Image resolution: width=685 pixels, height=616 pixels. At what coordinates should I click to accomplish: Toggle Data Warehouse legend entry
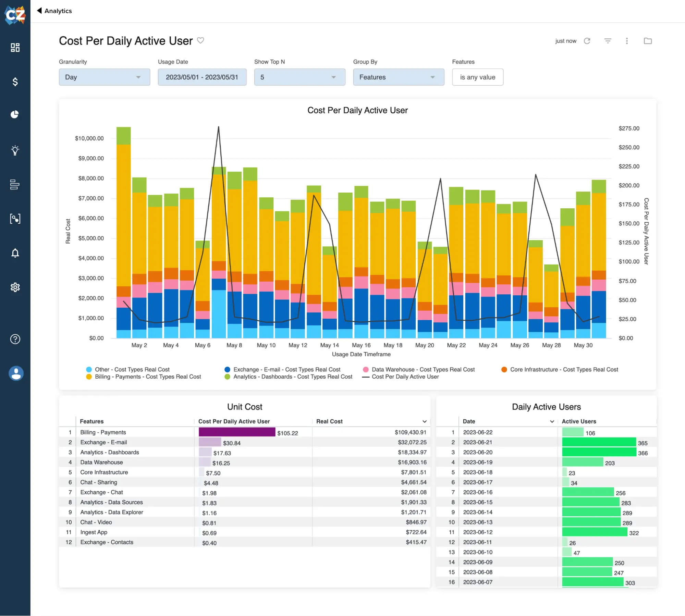419,369
